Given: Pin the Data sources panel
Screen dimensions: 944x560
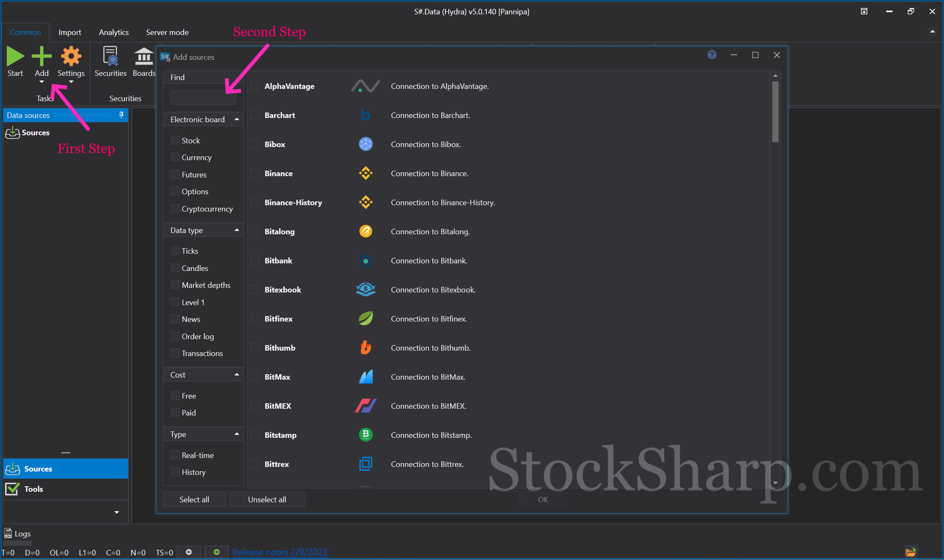Looking at the screenshot, I should pos(121,115).
